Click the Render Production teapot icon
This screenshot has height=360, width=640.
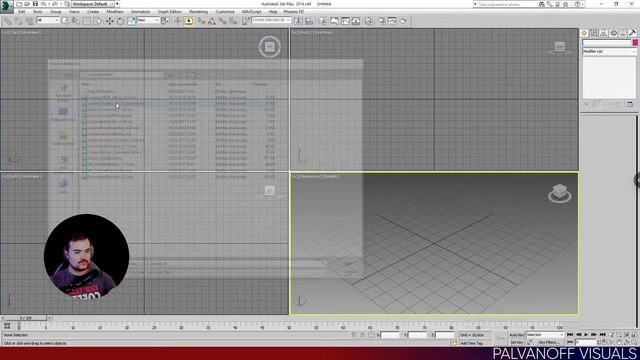pos(403,21)
